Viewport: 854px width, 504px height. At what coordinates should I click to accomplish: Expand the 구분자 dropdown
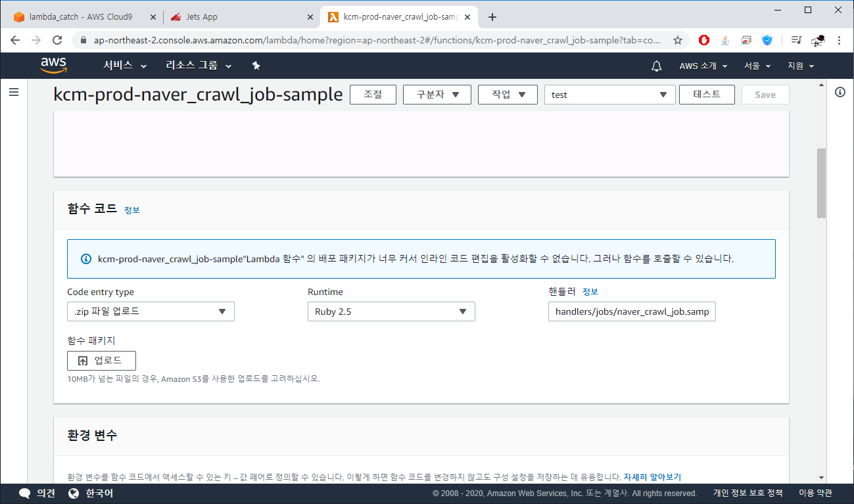coord(437,95)
